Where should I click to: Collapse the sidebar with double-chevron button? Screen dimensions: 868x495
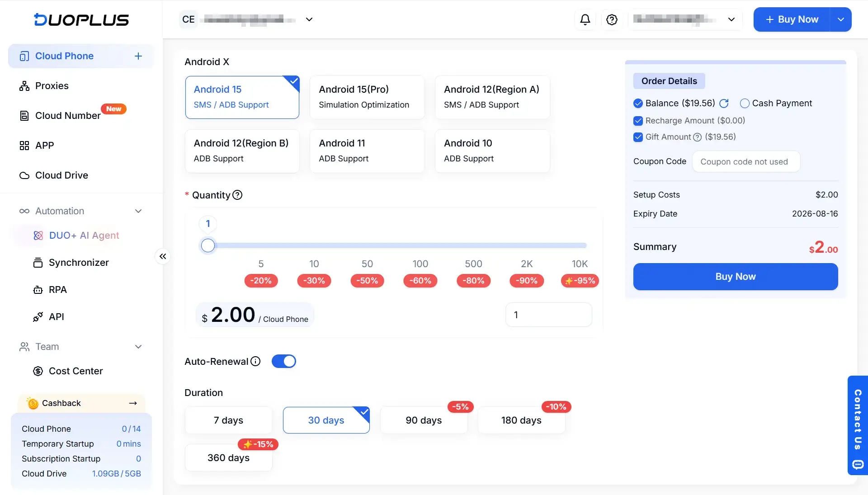pyautogui.click(x=163, y=256)
